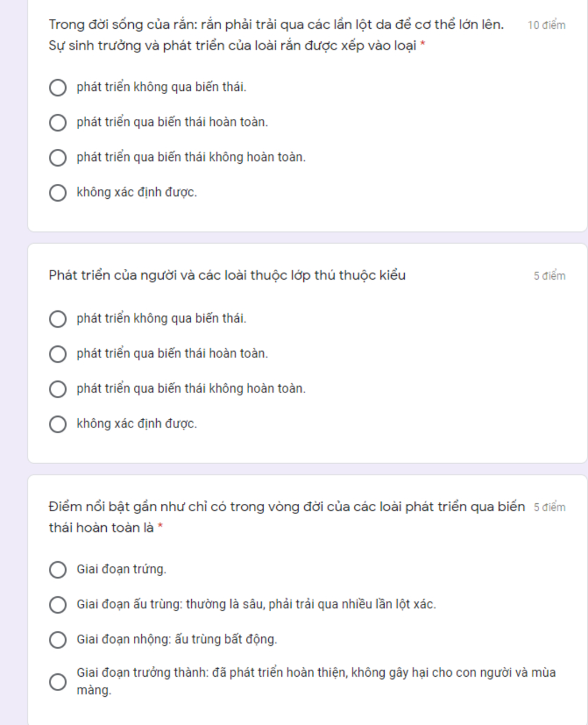Click the "Phát triển của người" question title
The height and width of the screenshot is (725, 588).
227,275
